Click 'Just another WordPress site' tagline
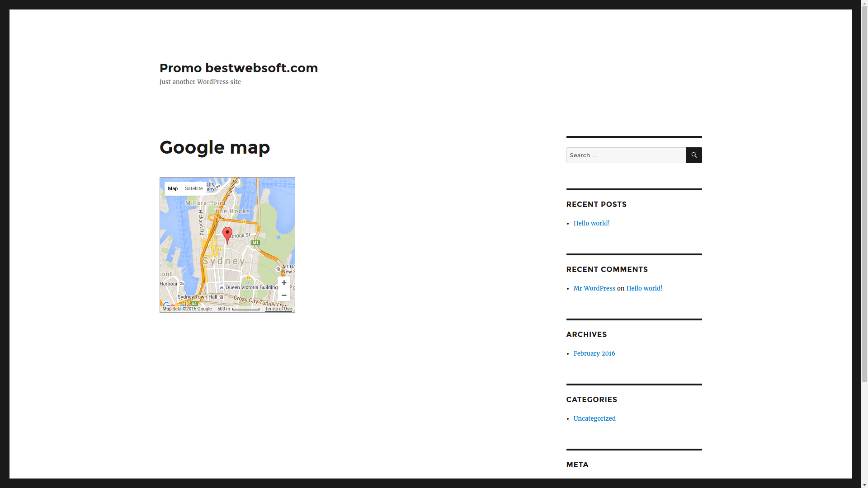Image resolution: width=868 pixels, height=488 pixels. coord(200,82)
